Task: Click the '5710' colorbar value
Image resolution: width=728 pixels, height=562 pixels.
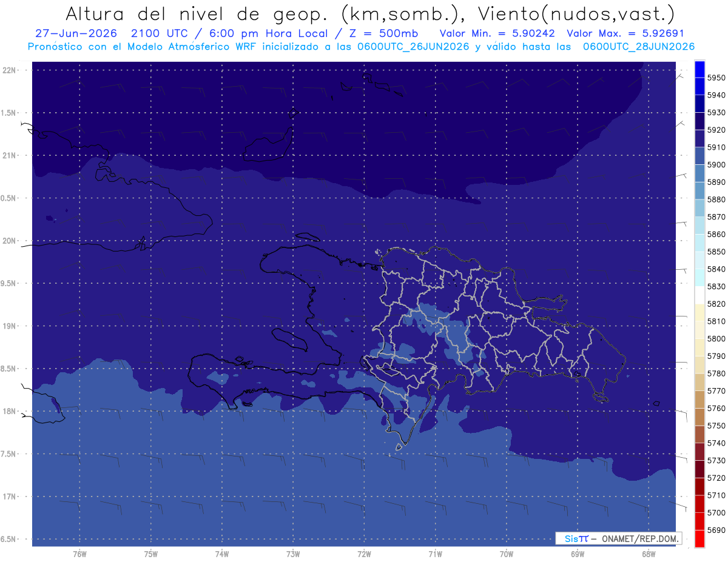Action: click(716, 495)
